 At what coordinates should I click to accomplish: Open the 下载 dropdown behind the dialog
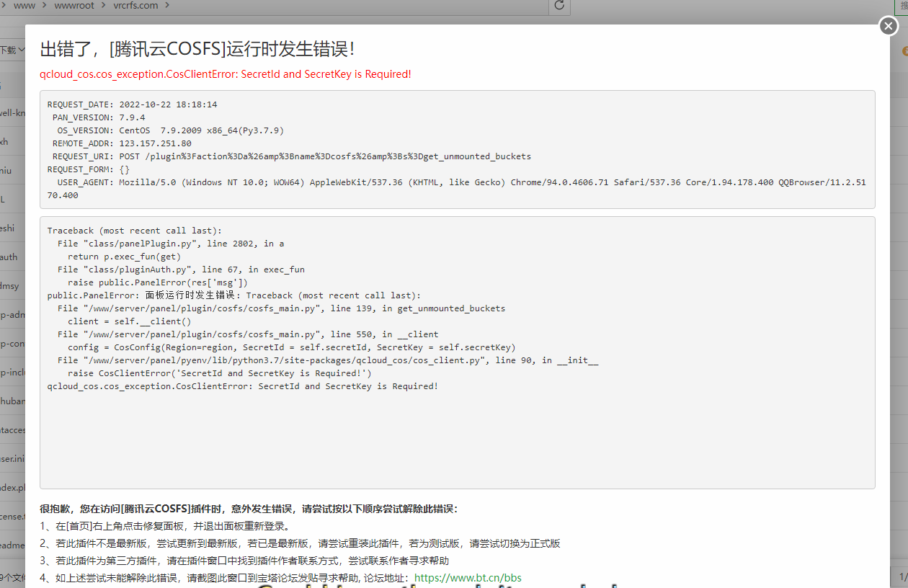coord(12,50)
